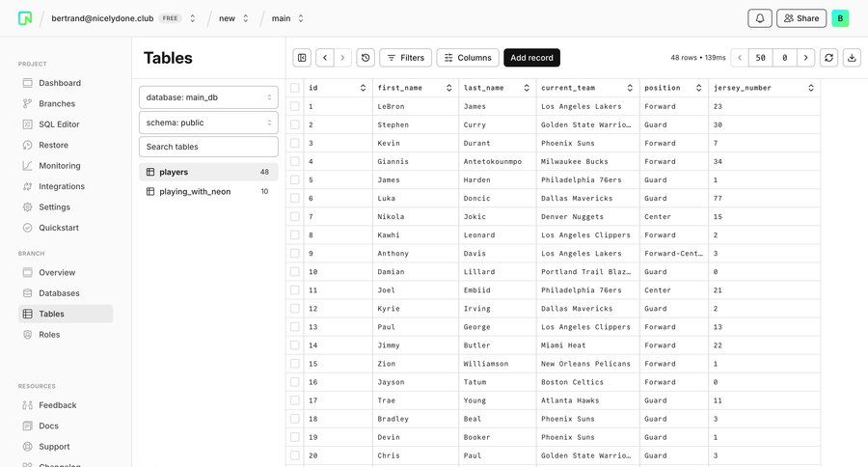Viewport: 868px width, 467px height.
Task: Go back with the left arrow toolbar button
Action: 325,58
